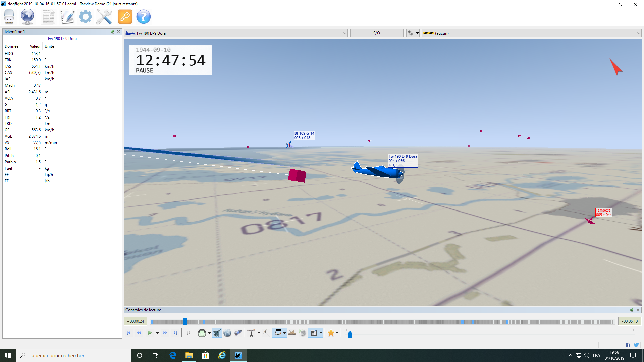
Task: Click the Facebook share icon
Action: pos(628,345)
